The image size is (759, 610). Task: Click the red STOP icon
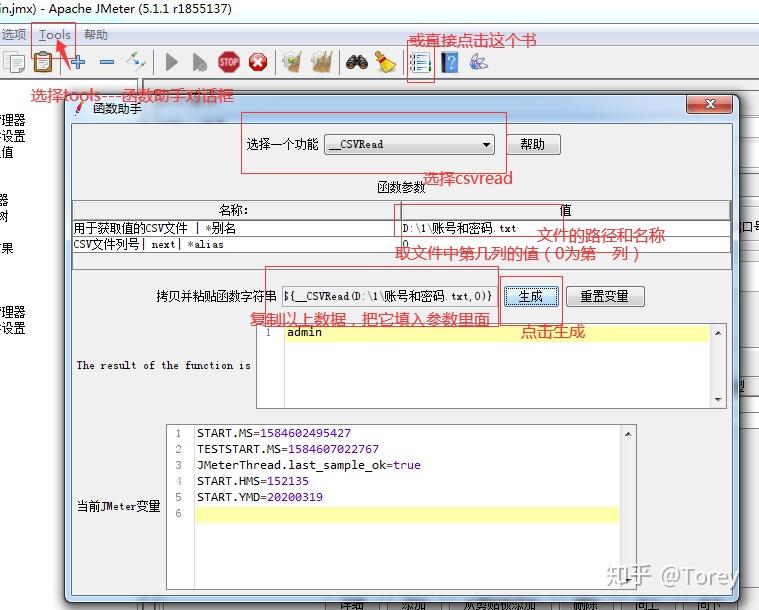(228, 62)
